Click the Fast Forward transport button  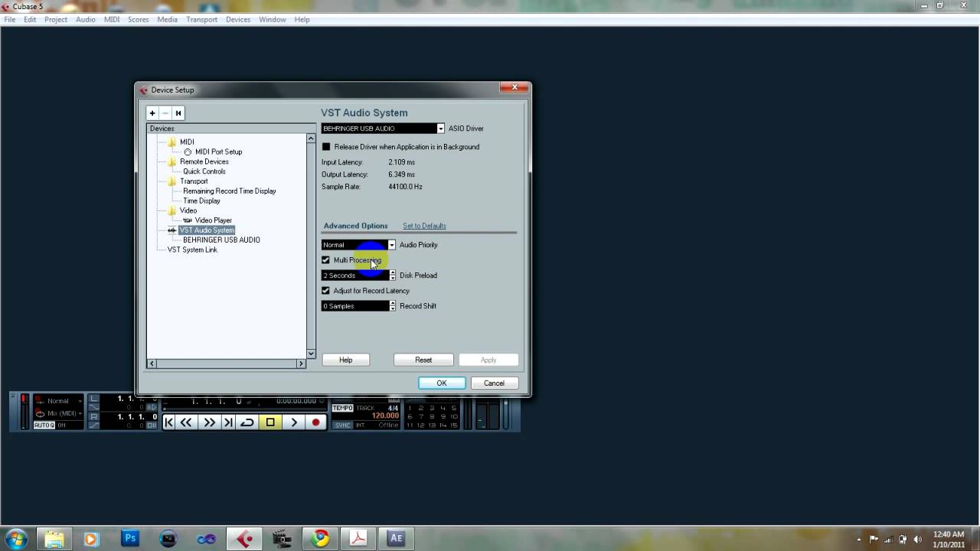tap(209, 422)
